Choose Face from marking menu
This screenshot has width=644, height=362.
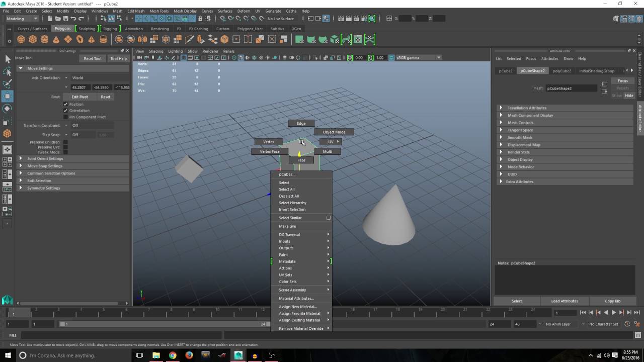[301, 160]
